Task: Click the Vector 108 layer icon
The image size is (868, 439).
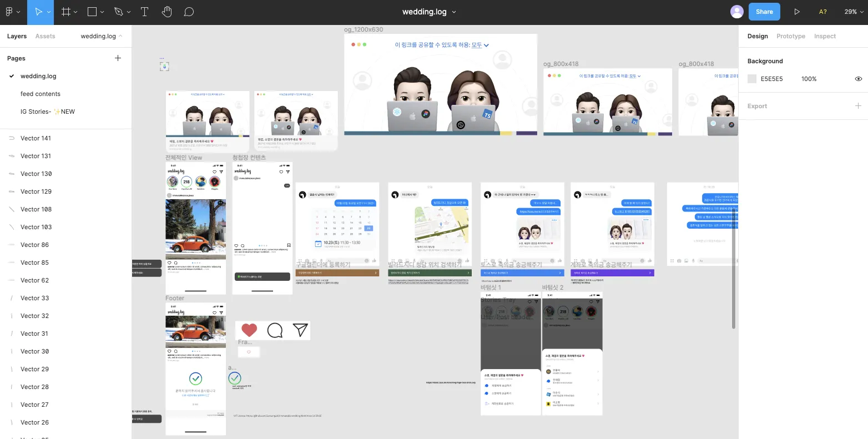Action: 12,209
